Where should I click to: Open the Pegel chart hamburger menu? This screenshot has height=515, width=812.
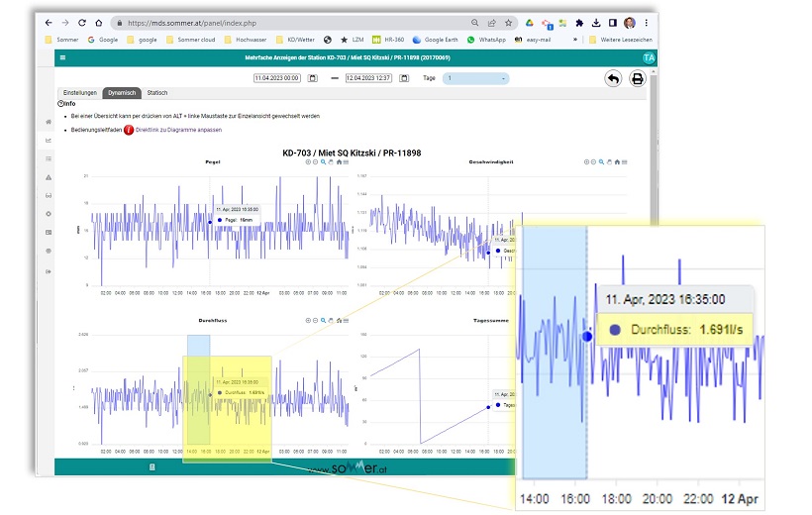347,161
